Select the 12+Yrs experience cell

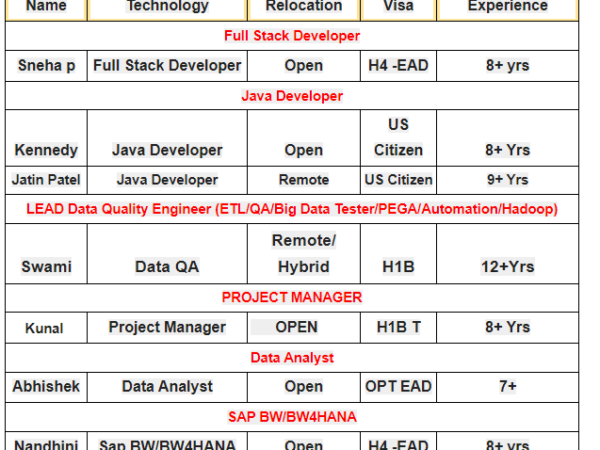(507, 266)
